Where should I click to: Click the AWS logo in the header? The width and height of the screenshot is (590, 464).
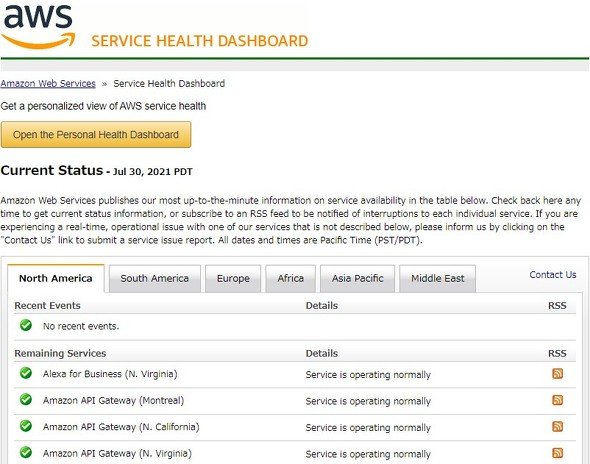click(x=38, y=26)
